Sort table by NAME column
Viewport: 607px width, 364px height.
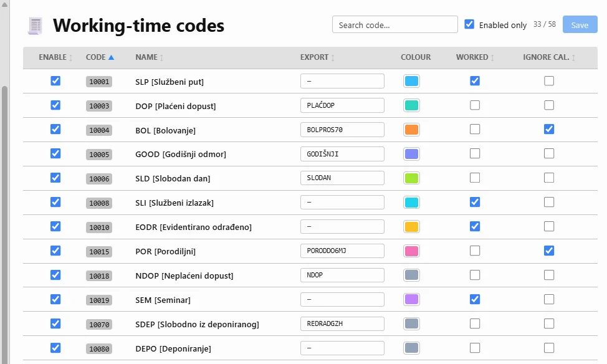pos(150,57)
